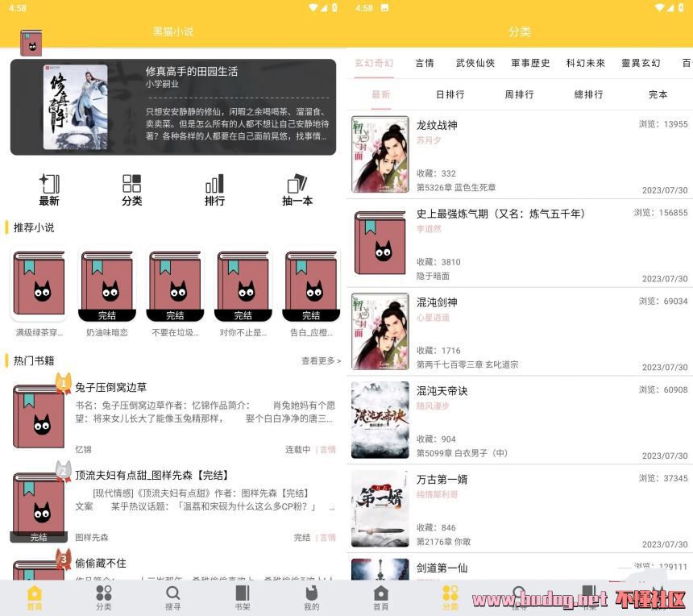This screenshot has height=616, width=693.
Task: Select the 最新 sort tab
Action: click(x=381, y=94)
